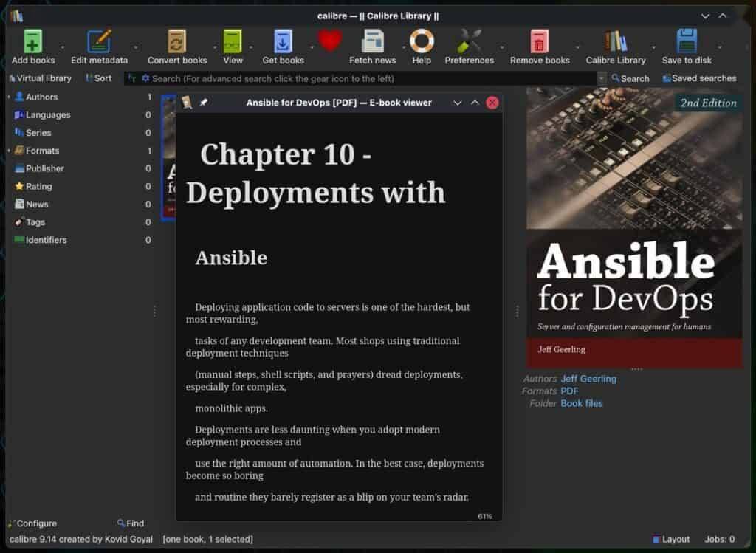Click the Sort button
This screenshot has width=756, height=553.
tap(98, 78)
